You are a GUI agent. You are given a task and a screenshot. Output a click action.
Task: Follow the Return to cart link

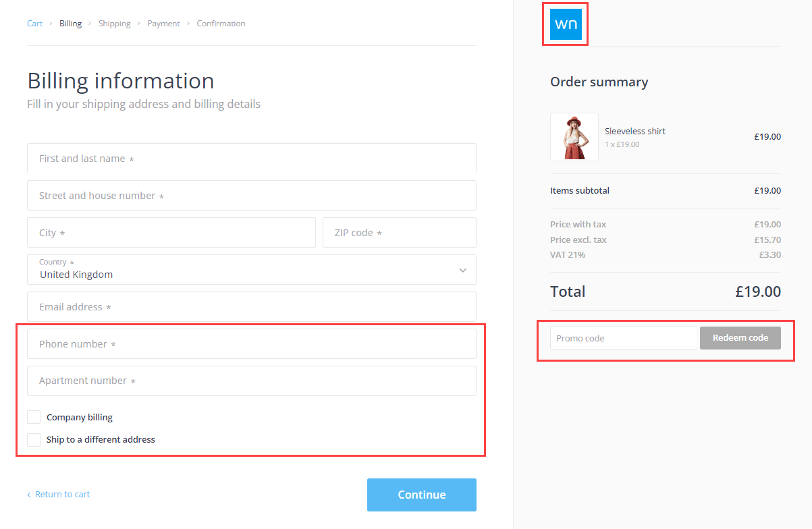tap(59, 495)
